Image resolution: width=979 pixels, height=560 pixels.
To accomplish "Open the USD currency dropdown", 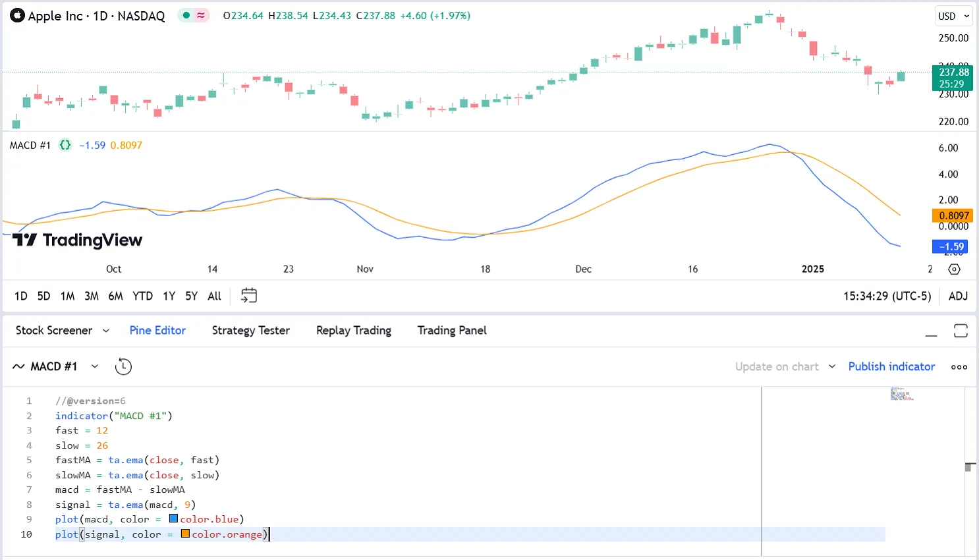I will point(953,16).
